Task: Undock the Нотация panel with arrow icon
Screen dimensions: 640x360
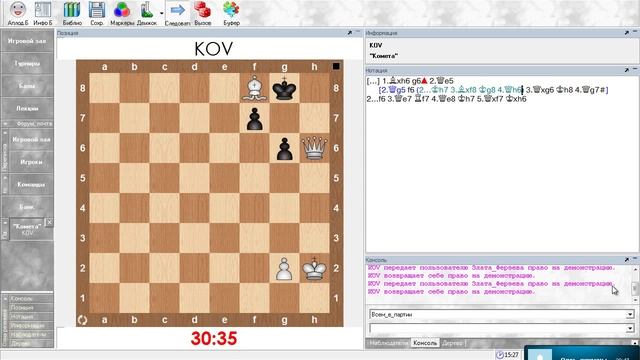Action: [627, 70]
